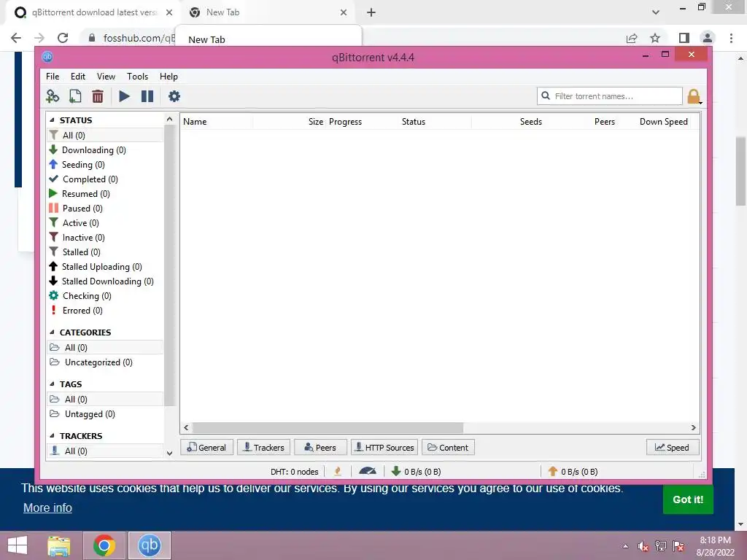Open the File menu
Image resolution: width=747 pixels, height=560 pixels.
[x=53, y=77]
